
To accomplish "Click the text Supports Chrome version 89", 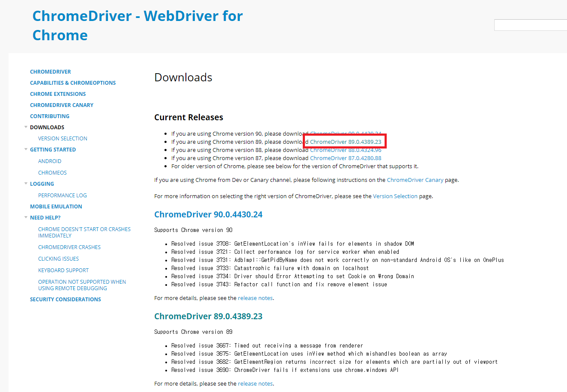I will click(x=193, y=332).
